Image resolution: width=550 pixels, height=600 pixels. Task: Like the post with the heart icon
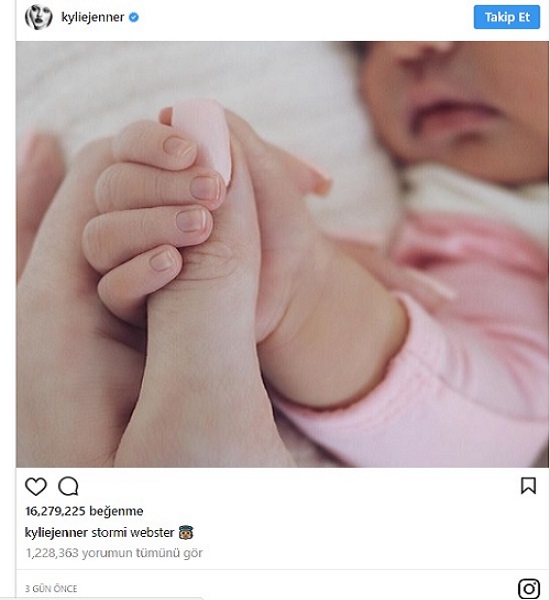coord(36,486)
